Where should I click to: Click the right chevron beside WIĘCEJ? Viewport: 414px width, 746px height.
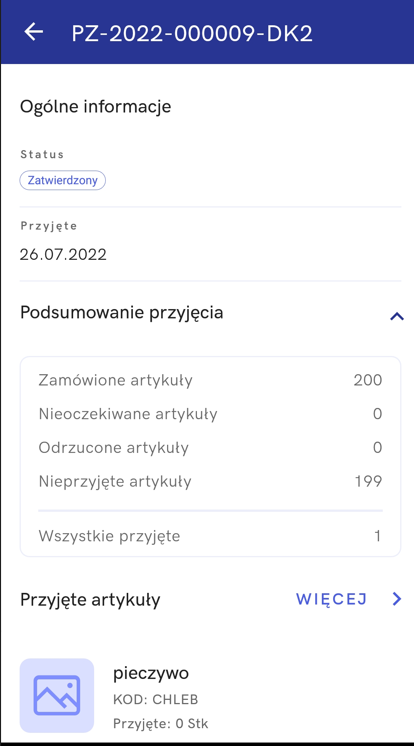397,599
